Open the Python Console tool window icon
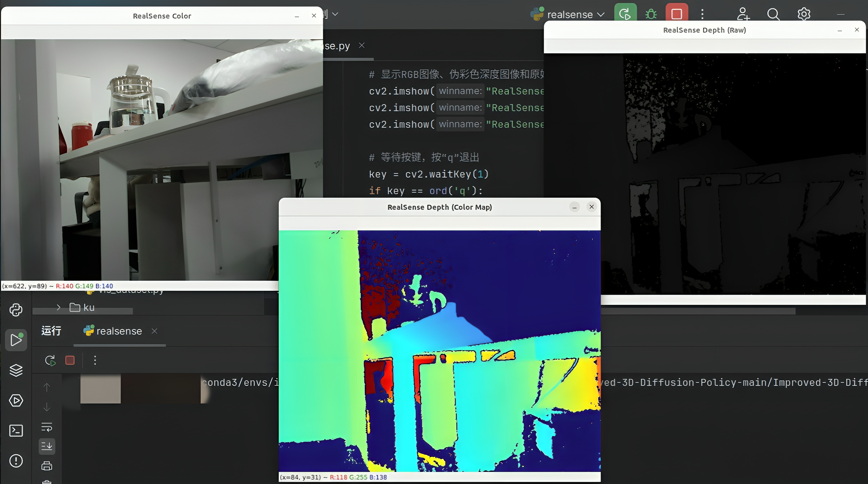This screenshot has height=484, width=868. tap(16, 310)
